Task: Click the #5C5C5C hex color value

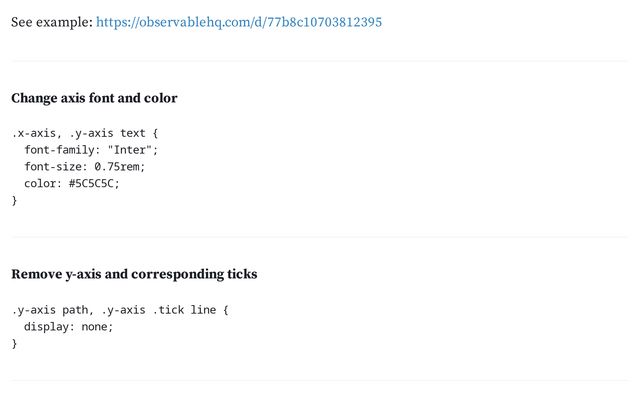Action: (x=91, y=184)
